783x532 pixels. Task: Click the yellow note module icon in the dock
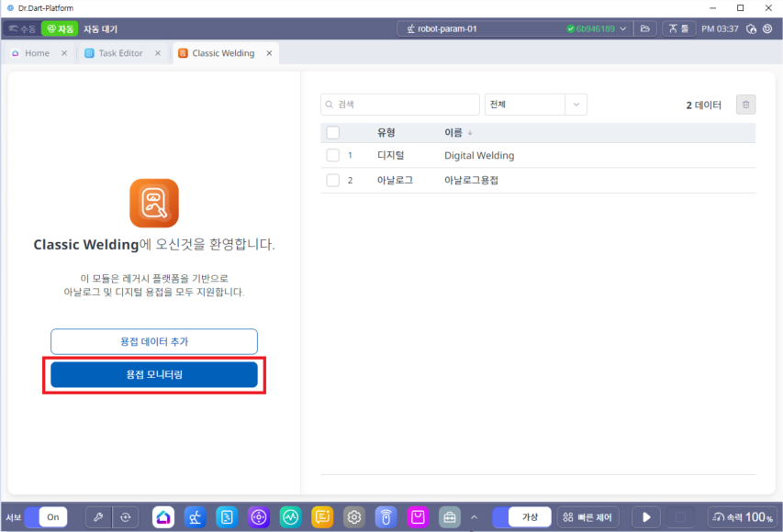322,517
